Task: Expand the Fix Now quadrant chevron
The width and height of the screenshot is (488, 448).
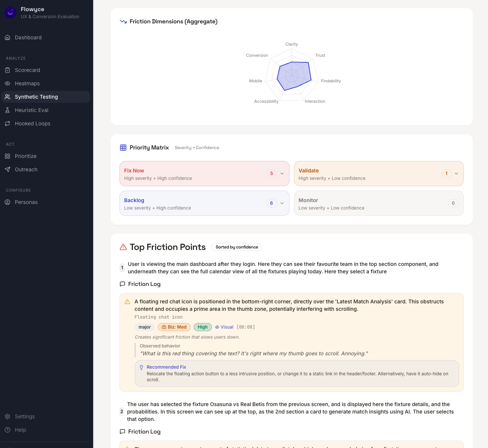Action: pyautogui.click(x=282, y=174)
